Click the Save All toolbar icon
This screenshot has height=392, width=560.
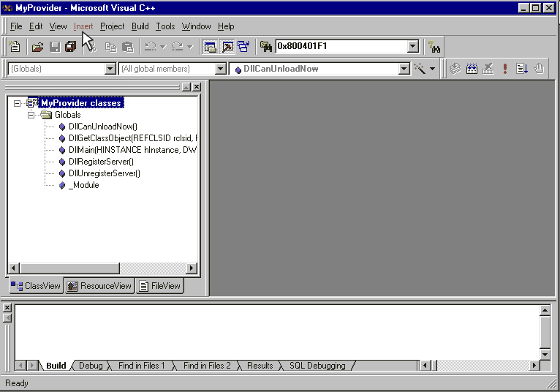click(x=71, y=47)
